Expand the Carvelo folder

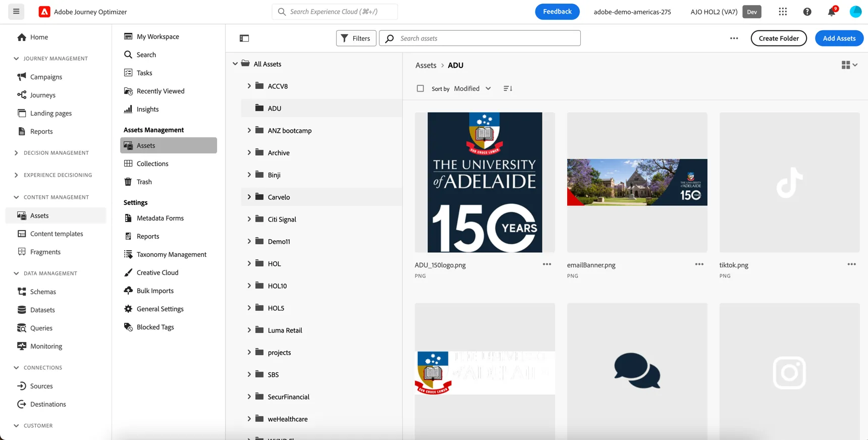[249, 197]
